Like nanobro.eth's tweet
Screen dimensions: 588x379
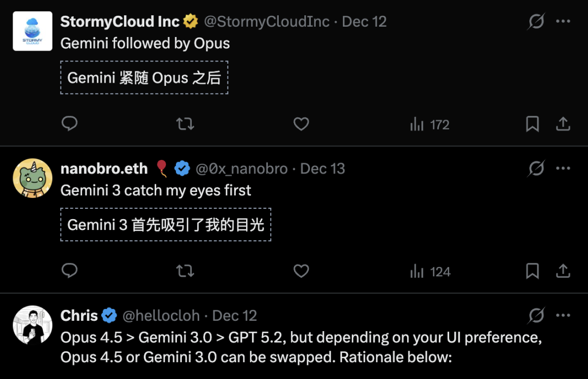(301, 271)
